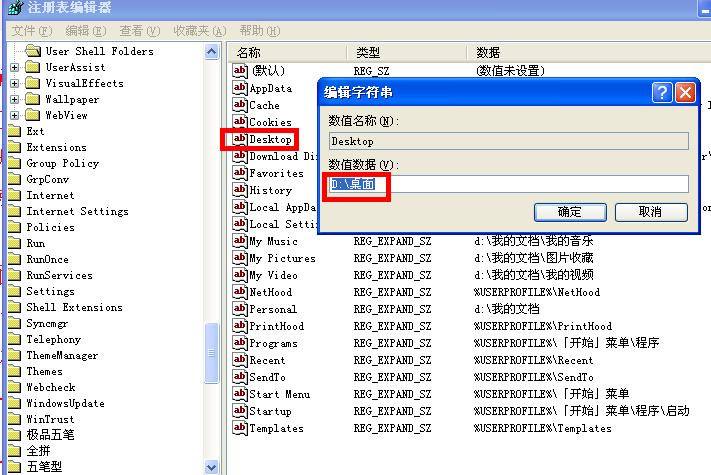Click the string icon of the Templates value
The image size is (711, 475).
click(240, 428)
